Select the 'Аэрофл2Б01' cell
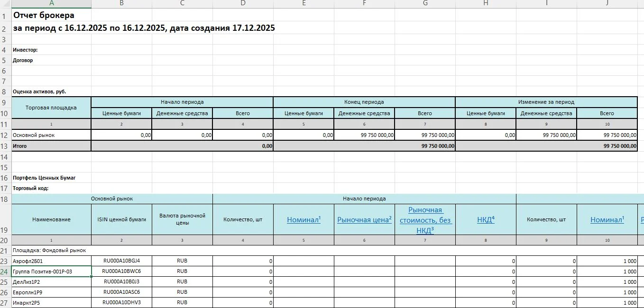 click(x=51, y=261)
